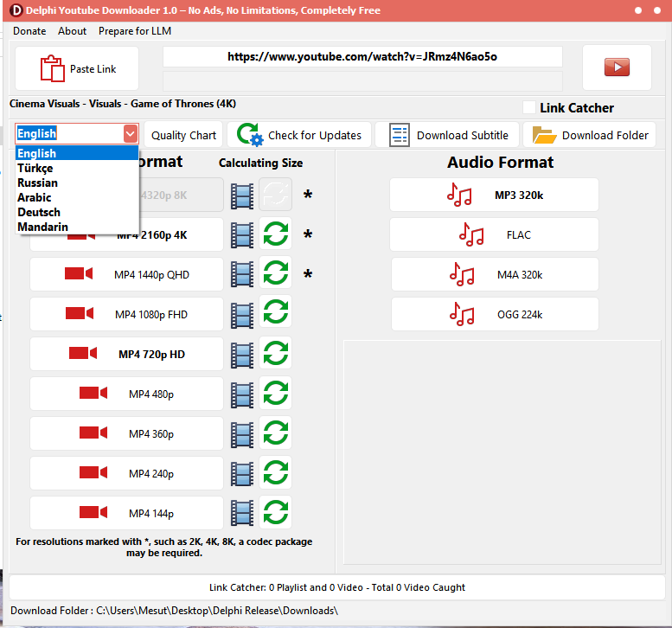Screen dimensions: 672x628
Task: Click film strip icon next to MP4 720p HD
Action: pyautogui.click(x=242, y=355)
